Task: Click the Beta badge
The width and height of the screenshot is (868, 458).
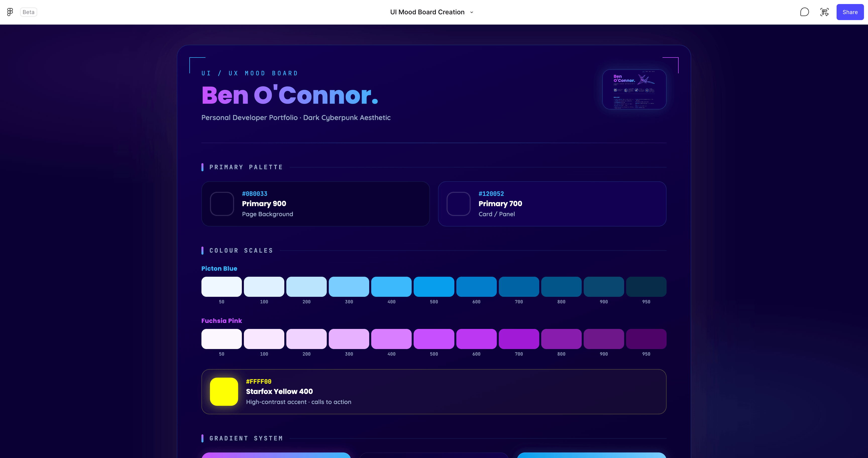Action: point(29,12)
